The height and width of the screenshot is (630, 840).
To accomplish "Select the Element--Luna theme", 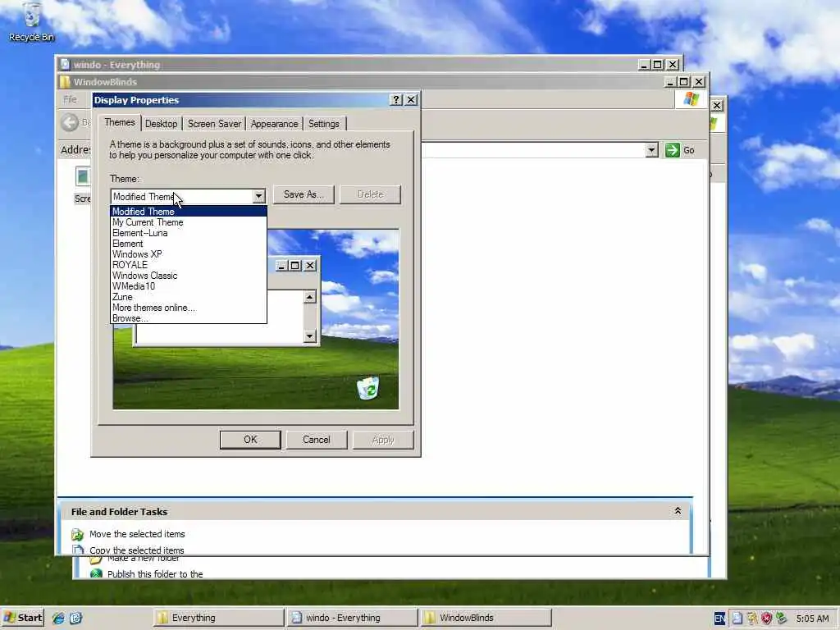I will coord(189,233).
